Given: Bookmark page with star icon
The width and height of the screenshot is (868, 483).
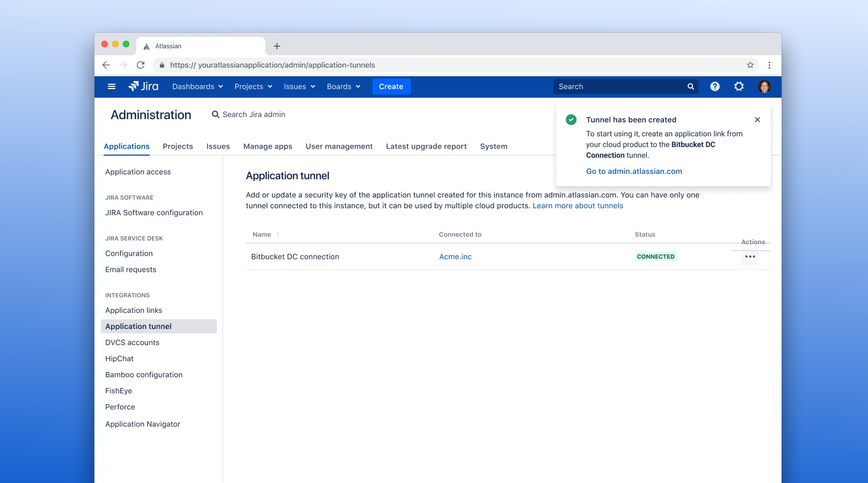Looking at the screenshot, I should point(750,65).
